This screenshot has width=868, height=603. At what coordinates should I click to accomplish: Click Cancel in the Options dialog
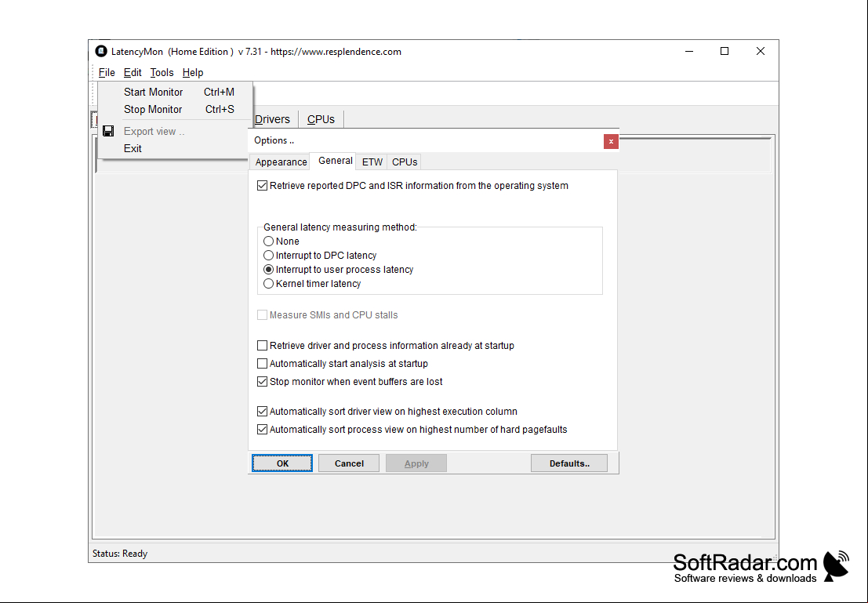click(349, 463)
